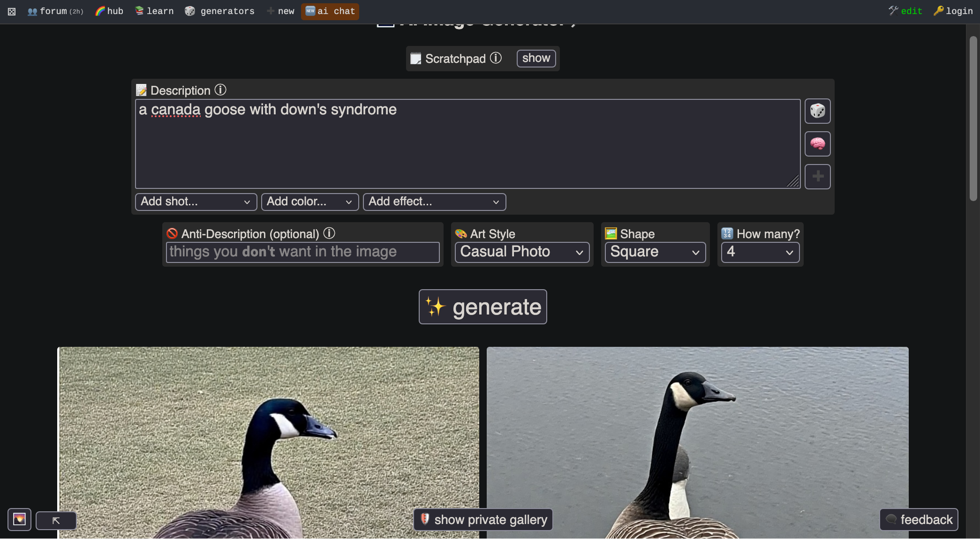
Task: Click the dice randomize prompt icon
Action: [817, 111]
